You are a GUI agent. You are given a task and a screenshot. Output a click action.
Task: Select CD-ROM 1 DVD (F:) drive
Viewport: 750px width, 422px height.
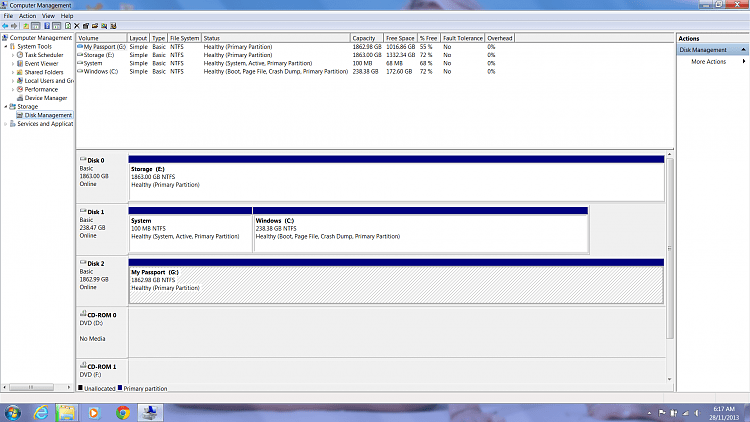(x=102, y=371)
